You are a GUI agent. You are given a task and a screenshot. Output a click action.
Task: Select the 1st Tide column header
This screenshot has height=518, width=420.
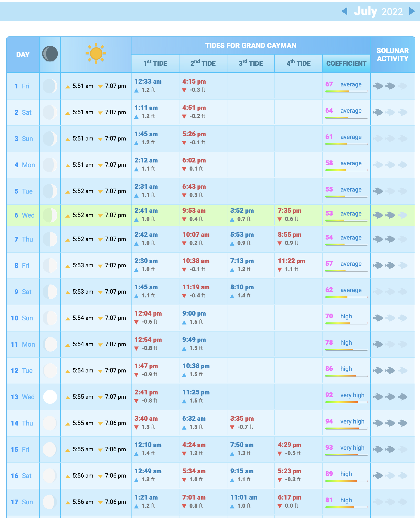pyautogui.click(x=155, y=63)
